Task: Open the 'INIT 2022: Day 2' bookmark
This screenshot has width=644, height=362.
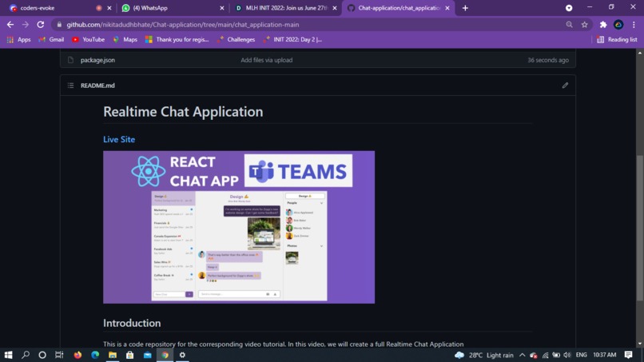Action: 293,39
